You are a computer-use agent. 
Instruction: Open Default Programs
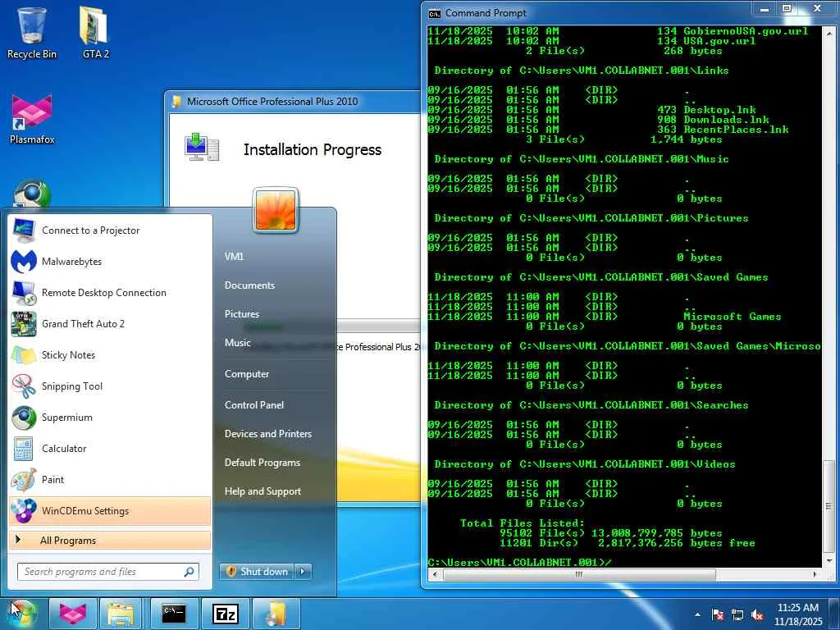point(262,463)
